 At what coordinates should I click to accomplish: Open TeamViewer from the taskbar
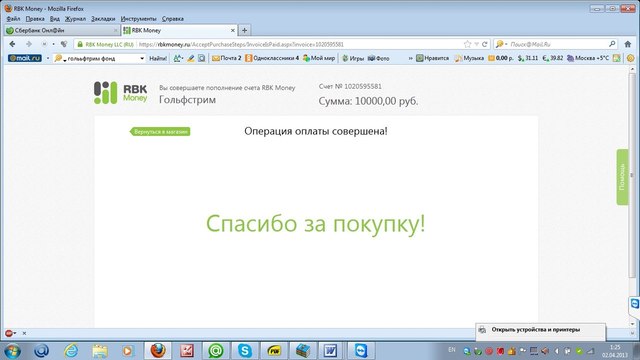361,351
